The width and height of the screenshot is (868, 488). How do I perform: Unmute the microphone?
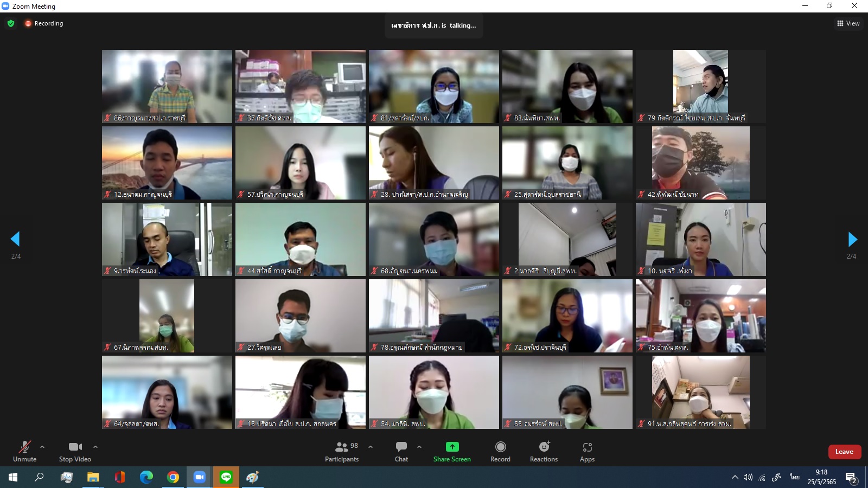click(x=25, y=451)
